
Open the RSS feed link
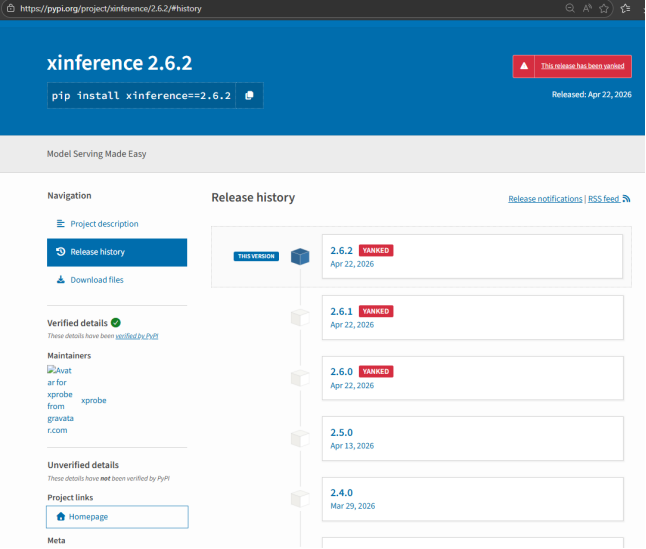point(604,199)
